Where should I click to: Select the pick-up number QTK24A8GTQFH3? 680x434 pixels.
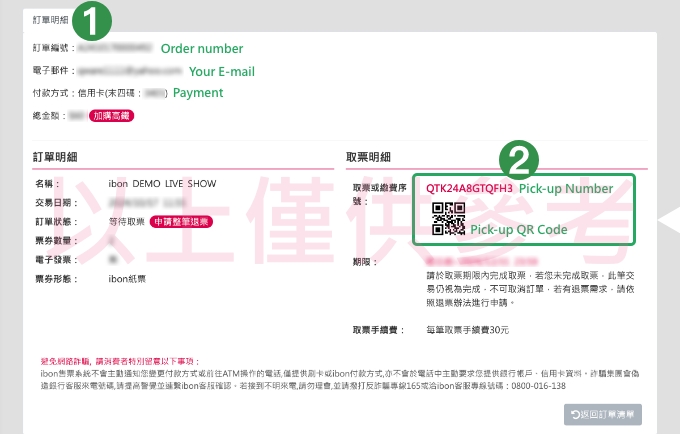pyautogui.click(x=469, y=189)
